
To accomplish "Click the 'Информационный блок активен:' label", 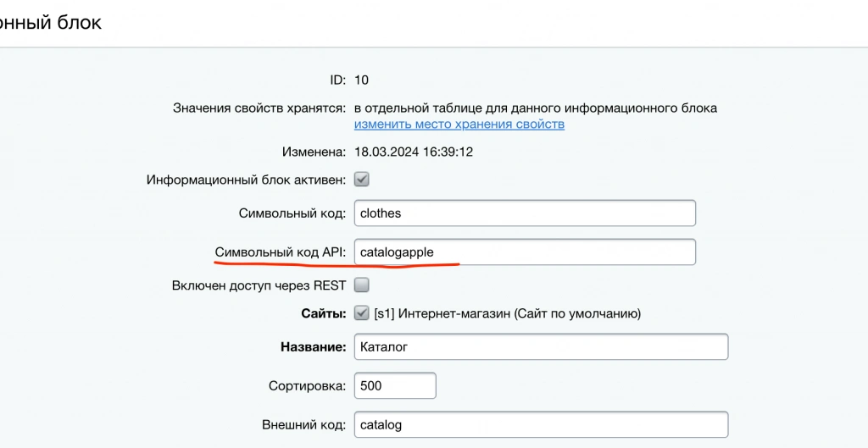I will pos(247,180).
